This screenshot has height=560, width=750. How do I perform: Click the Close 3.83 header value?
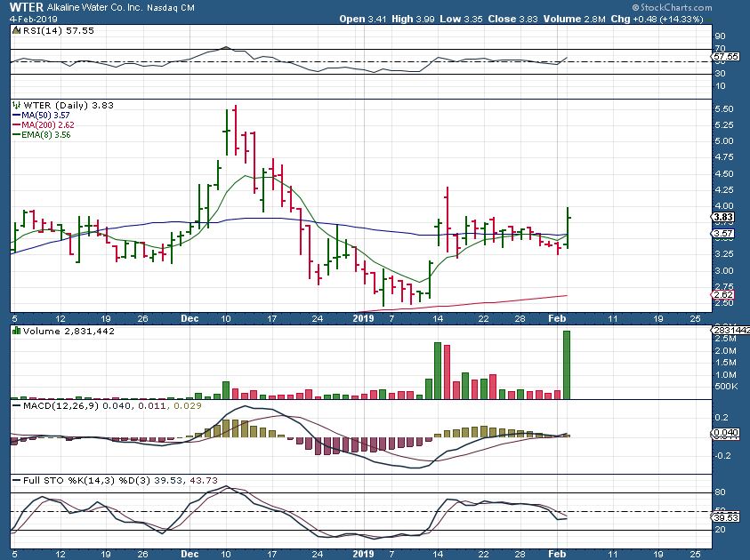512,20
